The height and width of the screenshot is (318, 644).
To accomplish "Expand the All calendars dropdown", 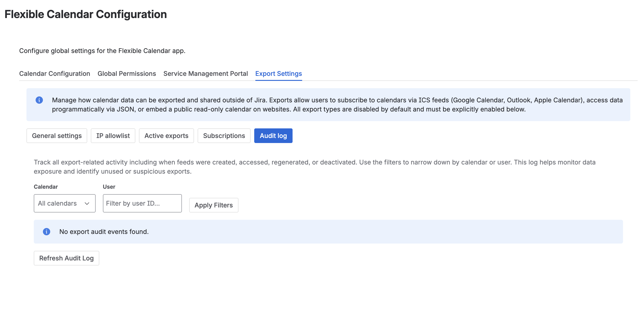I will point(64,203).
